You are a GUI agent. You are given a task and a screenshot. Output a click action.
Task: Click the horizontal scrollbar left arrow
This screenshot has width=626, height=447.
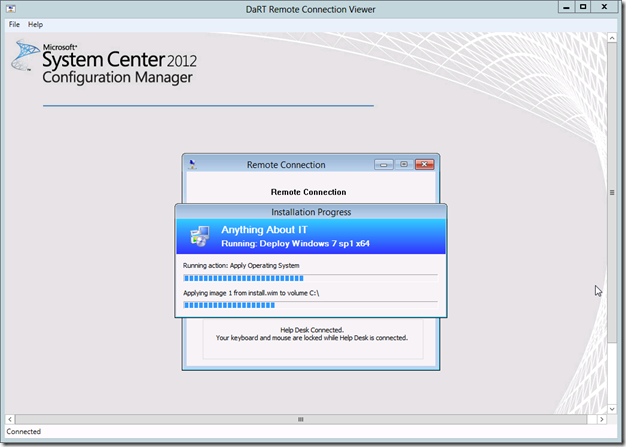pyautogui.click(x=10, y=419)
